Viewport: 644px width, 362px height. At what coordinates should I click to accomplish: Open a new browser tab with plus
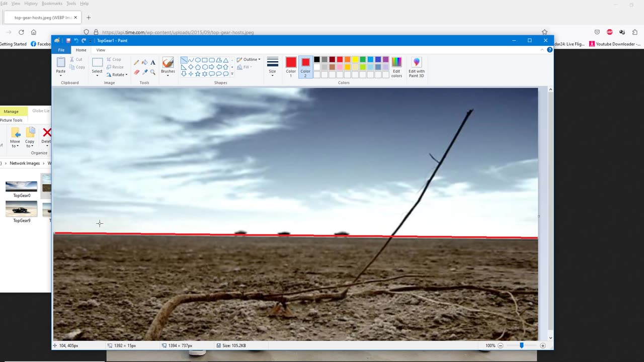89,18
